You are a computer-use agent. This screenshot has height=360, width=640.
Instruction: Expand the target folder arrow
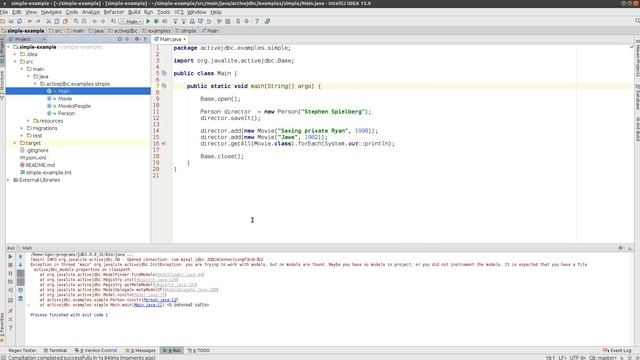pos(15,143)
